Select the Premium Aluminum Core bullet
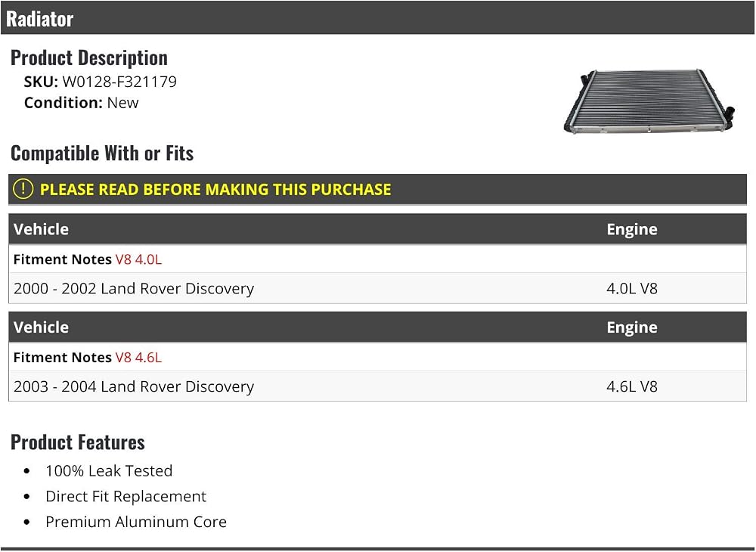Image resolution: width=756 pixels, height=552 pixels. coord(136,522)
